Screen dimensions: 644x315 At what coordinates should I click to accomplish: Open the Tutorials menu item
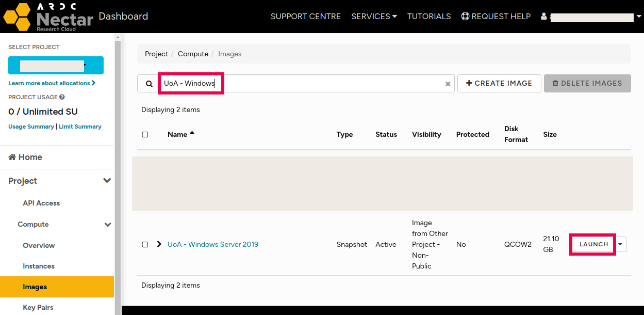coord(429,17)
